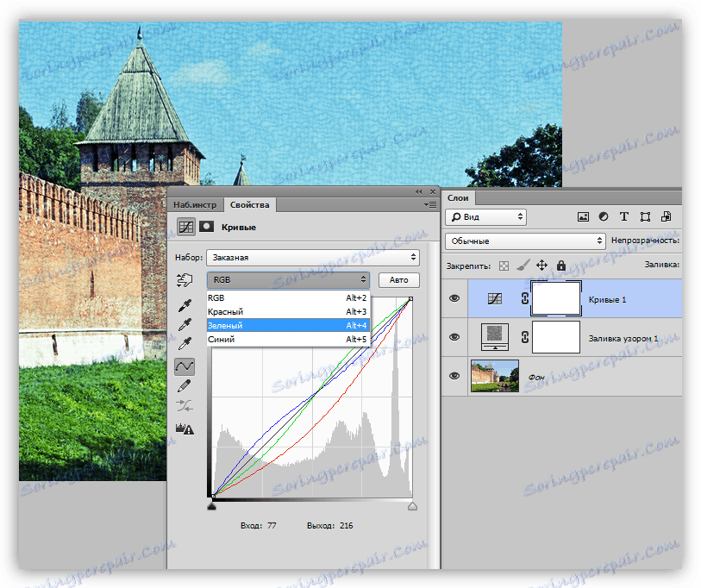
Task: Select the Фон layer thumbnail
Action: point(495,376)
